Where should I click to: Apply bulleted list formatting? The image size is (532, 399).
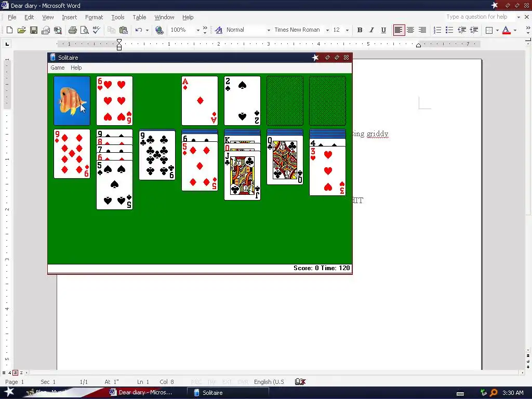(x=449, y=30)
